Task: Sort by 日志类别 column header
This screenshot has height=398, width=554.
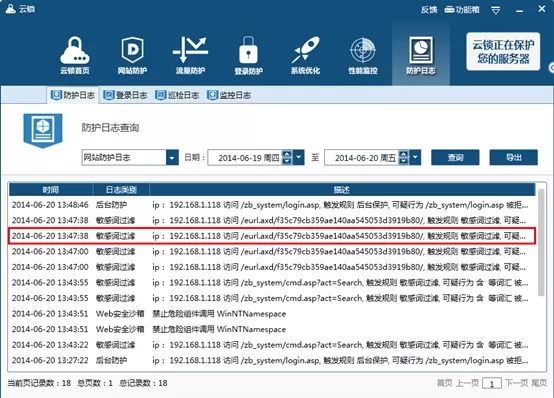Action: coord(121,190)
